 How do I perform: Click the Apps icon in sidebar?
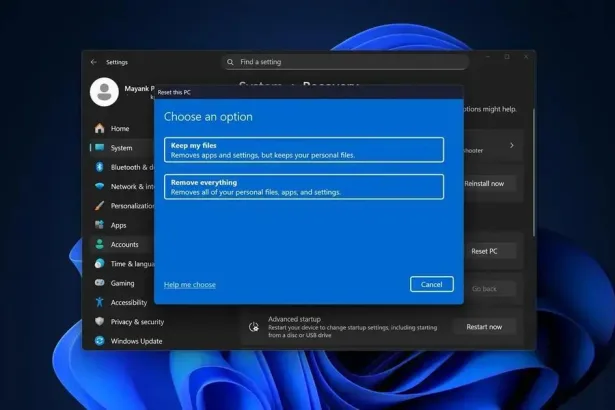[99, 225]
